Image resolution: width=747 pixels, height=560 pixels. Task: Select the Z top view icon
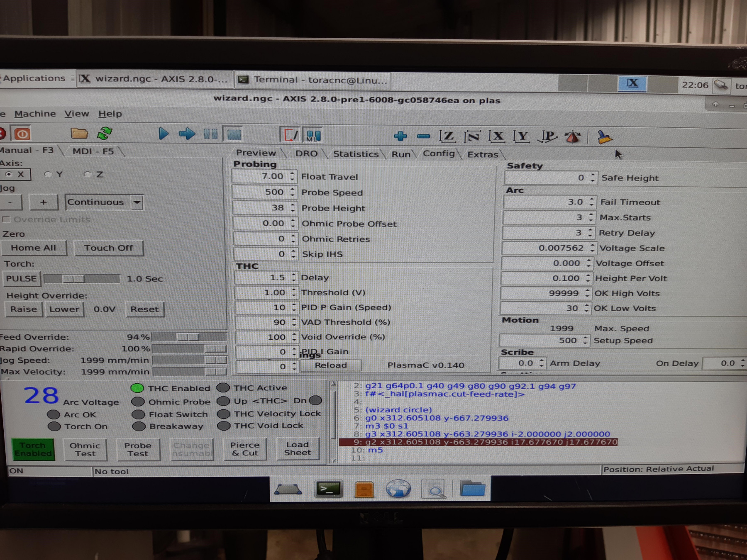[x=447, y=136]
